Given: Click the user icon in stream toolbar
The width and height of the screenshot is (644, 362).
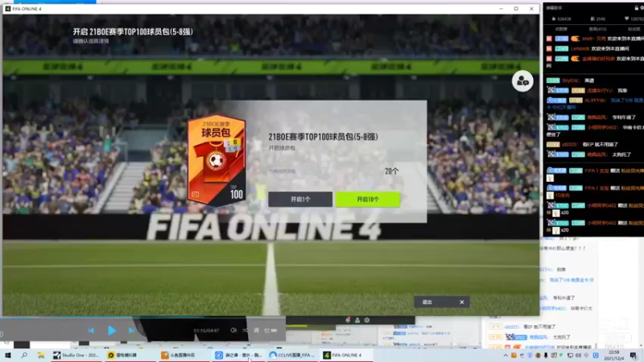Looking at the screenshot, I should (357, 320).
